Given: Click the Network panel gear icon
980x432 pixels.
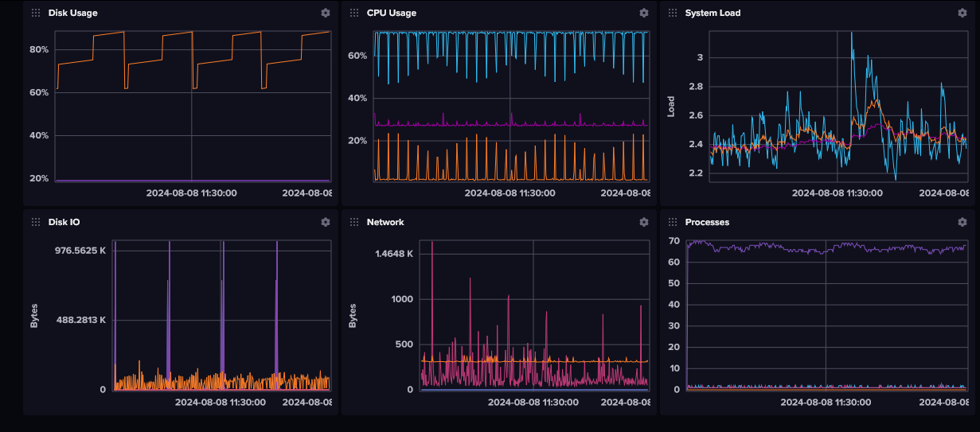Looking at the screenshot, I should point(643,222).
